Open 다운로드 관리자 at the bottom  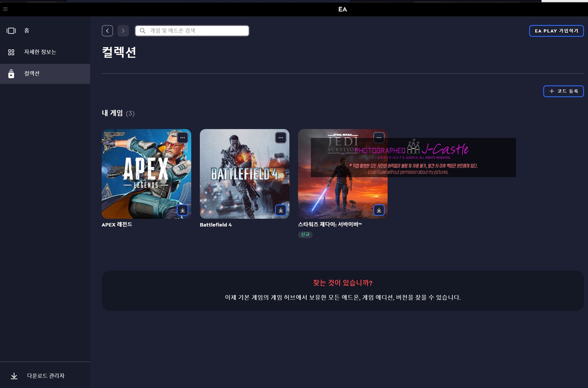(x=45, y=376)
